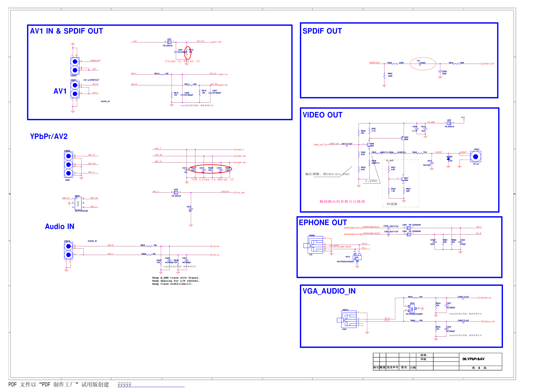The width and height of the screenshot is (555, 392).
Task: Click the XS609 RCA connector symbol
Action: (75, 66)
